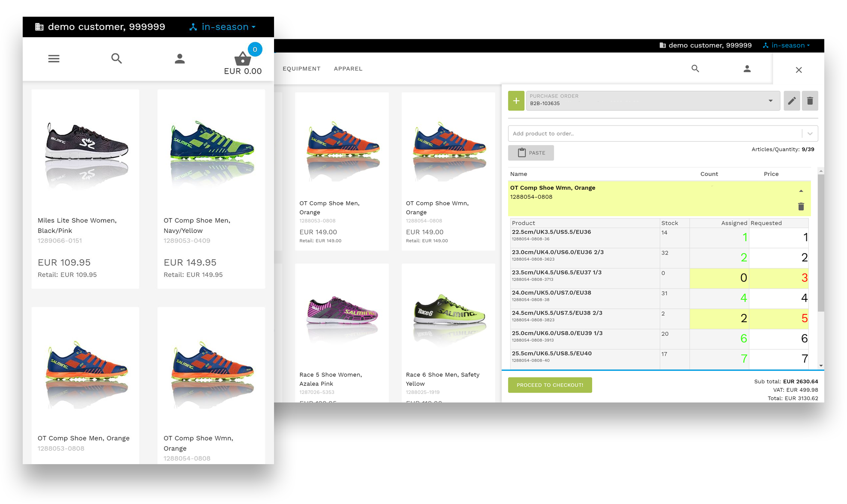Click the order list scrollbar
The image size is (847, 504).
click(x=820, y=243)
